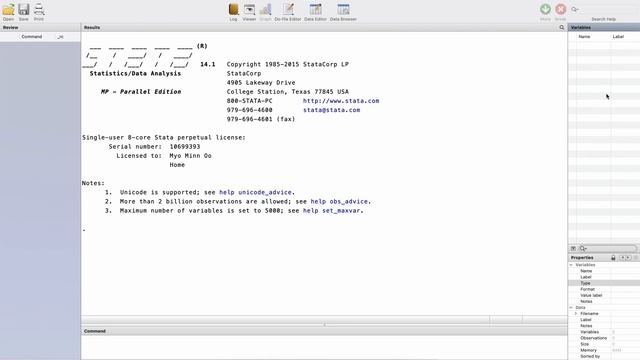640x360 pixels.
Task: Select the Name row under Variables properties
Action: pyautogui.click(x=604, y=271)
